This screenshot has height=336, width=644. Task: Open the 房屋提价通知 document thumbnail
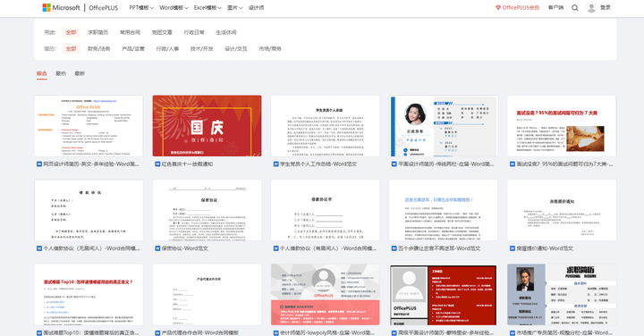[x=562, y=210]
